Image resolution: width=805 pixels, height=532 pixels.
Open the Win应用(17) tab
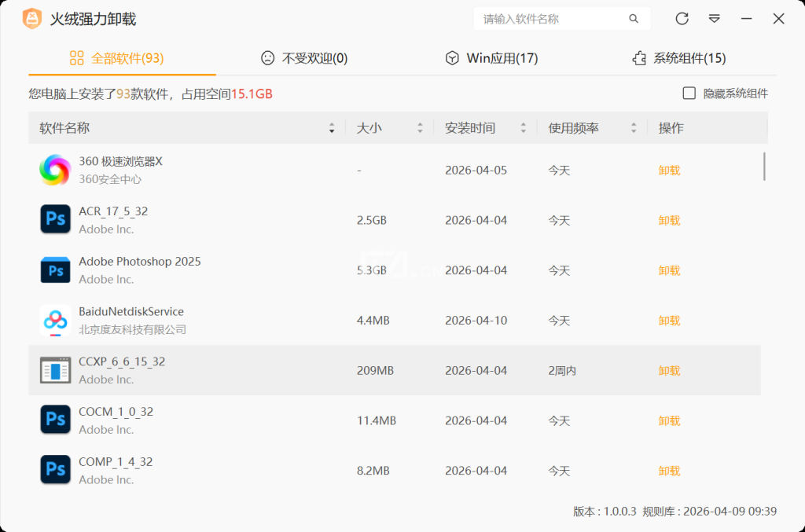(492, 58)
